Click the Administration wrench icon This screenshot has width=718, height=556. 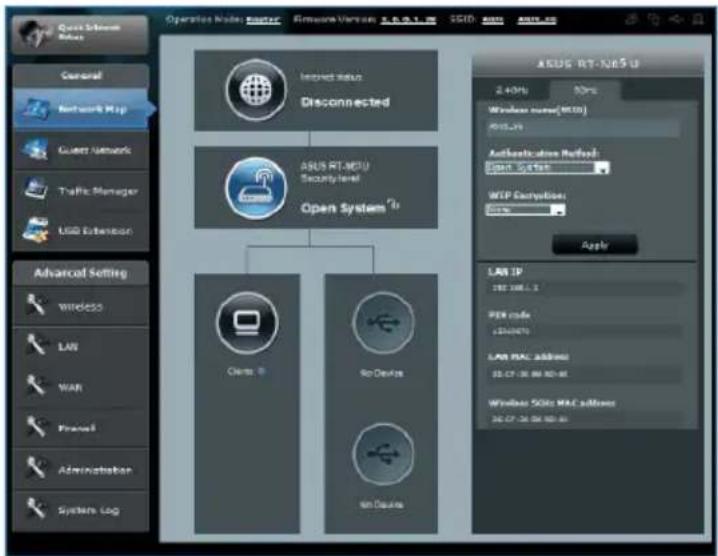(36, 468)
